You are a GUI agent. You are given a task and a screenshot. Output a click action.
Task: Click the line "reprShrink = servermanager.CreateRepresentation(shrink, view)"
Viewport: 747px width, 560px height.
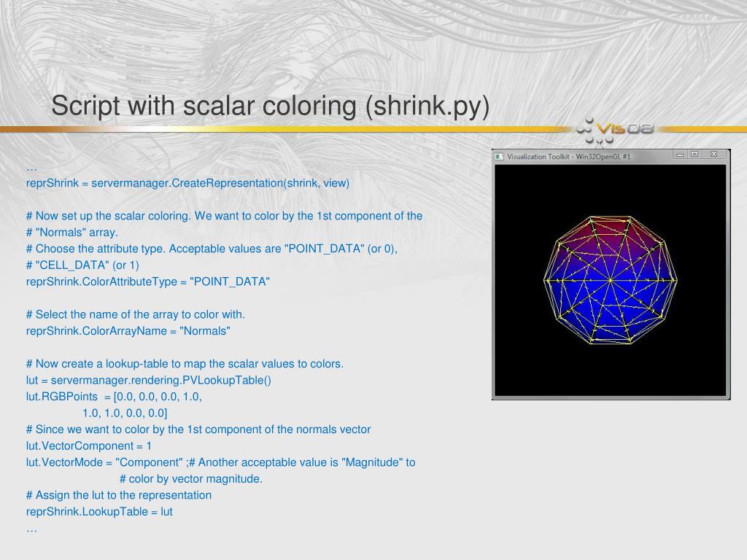[x=187, y=183]
